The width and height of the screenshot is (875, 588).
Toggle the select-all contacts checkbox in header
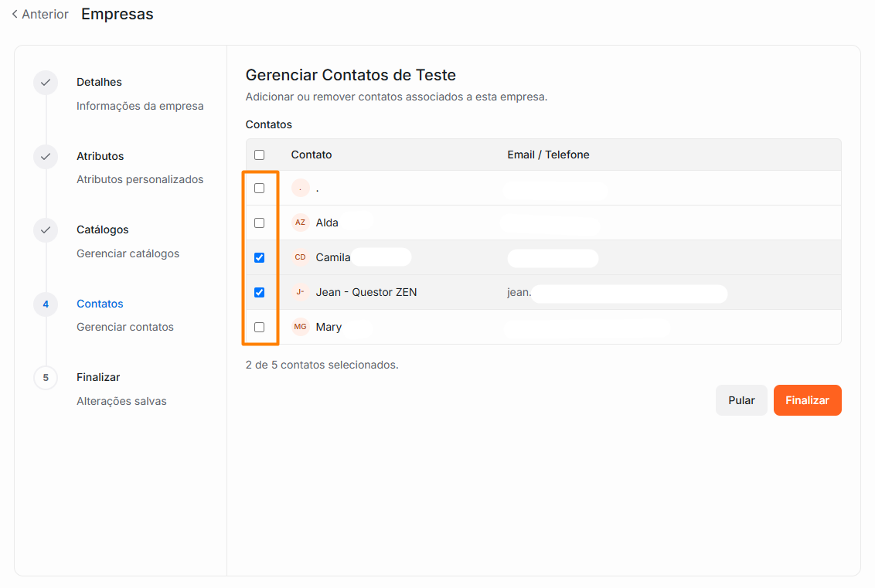tap(260, 155)
